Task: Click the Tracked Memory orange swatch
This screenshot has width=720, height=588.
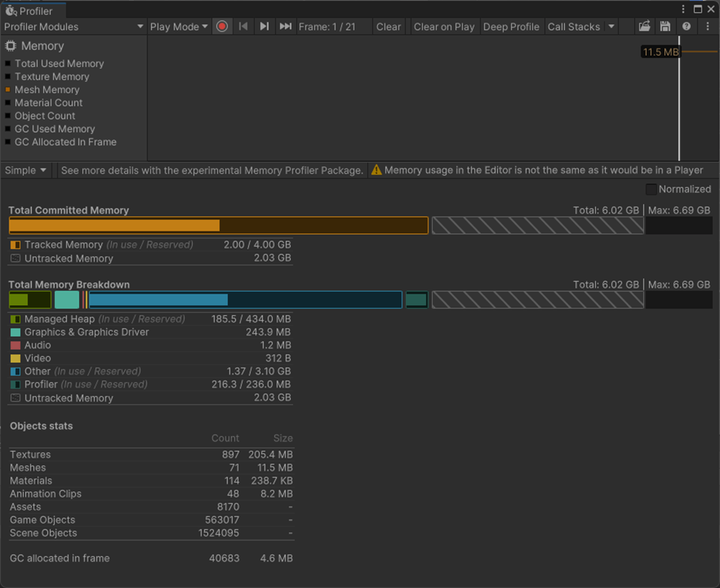Action: [x=16, y=245]
